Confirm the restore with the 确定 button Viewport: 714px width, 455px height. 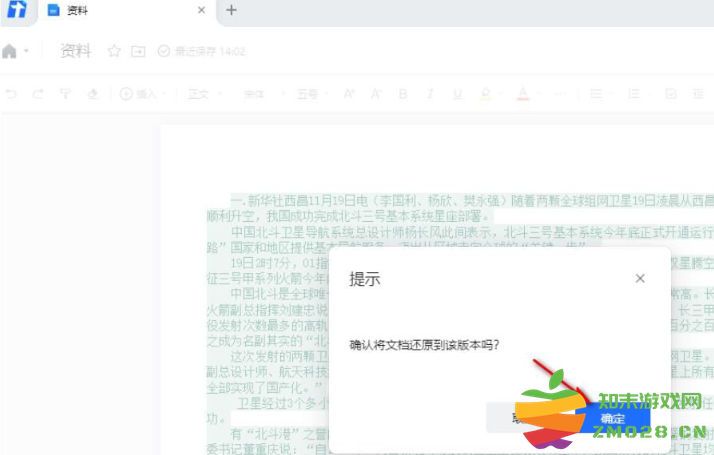click(612, 418)
